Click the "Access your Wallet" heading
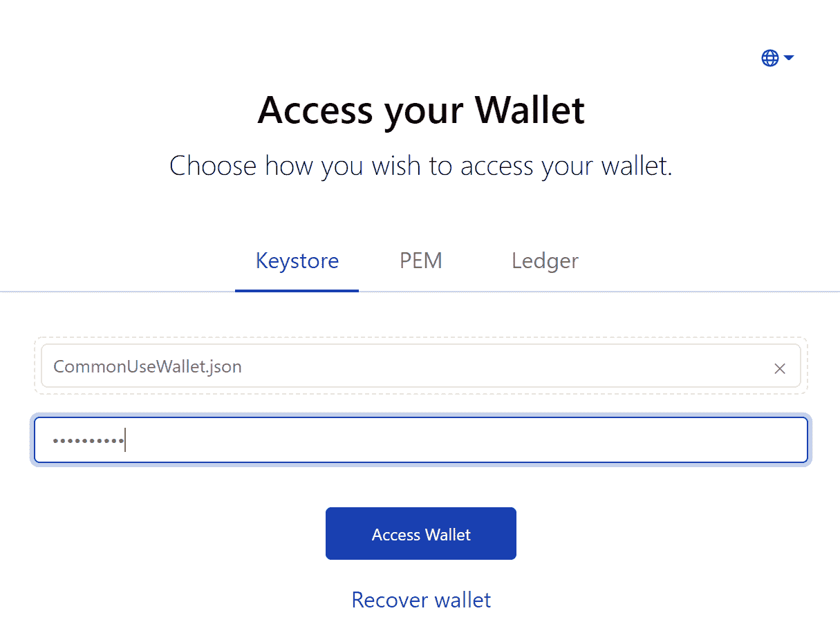The height and width of the screenshot is (642, 840). (x=421, y=110)
